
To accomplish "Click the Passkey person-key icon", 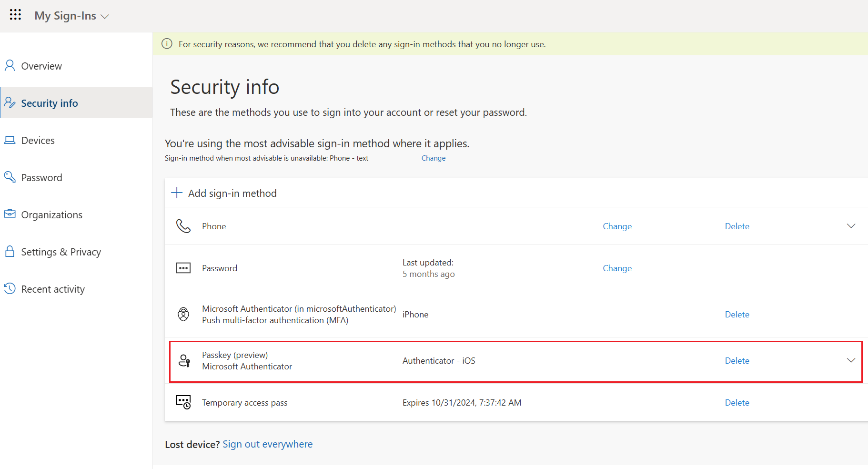I will (x=183, y=361).
